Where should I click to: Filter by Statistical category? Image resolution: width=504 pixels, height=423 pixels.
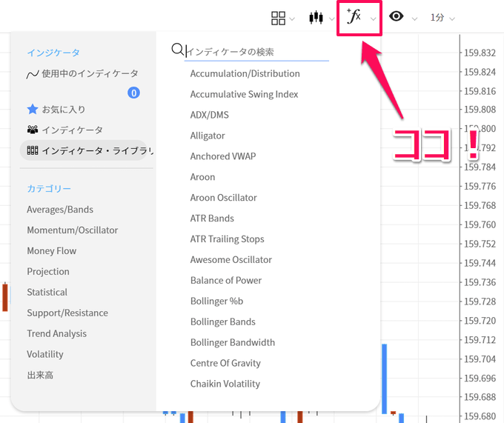click(47, 293)
